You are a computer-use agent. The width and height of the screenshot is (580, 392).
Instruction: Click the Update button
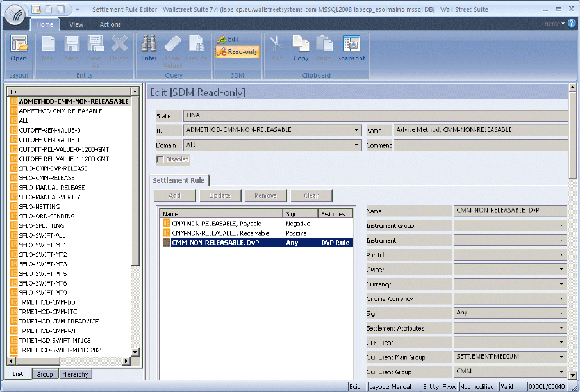(220, 195)
